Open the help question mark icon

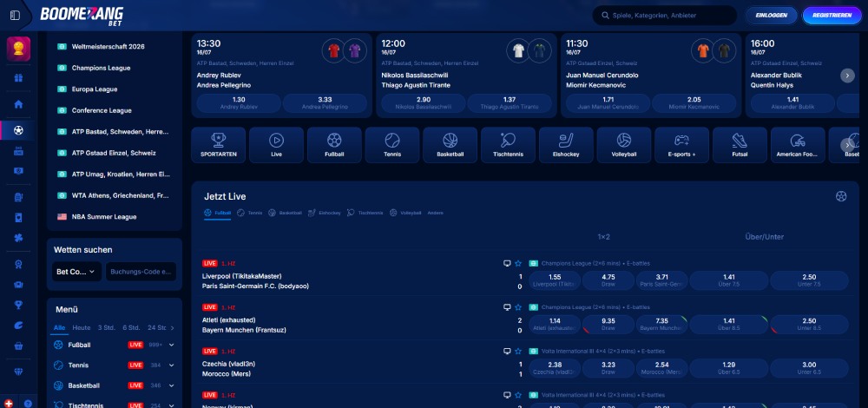tap(28, 404)
